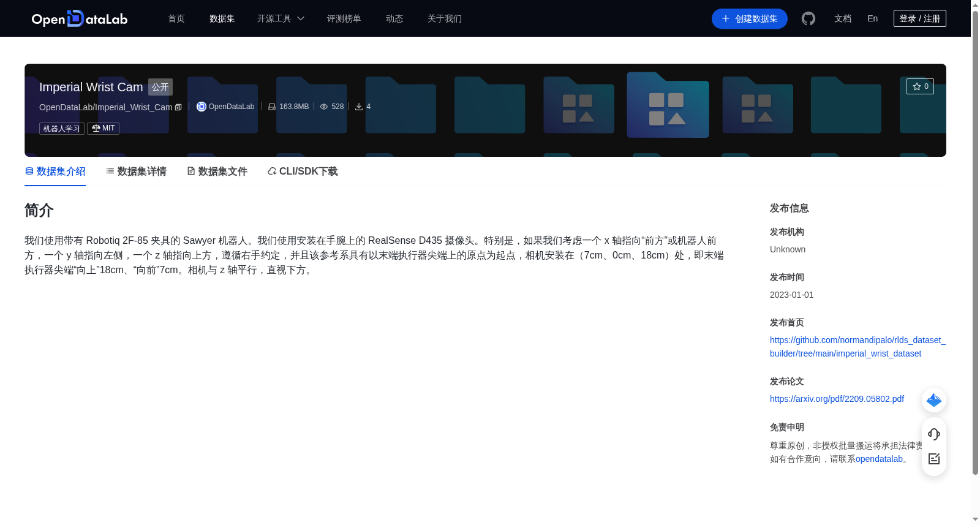Image resolution: width=980 pixels, height=525 pixels.
Task: Open the CLI/SDK下载 tab
Action: coord(303,172)
